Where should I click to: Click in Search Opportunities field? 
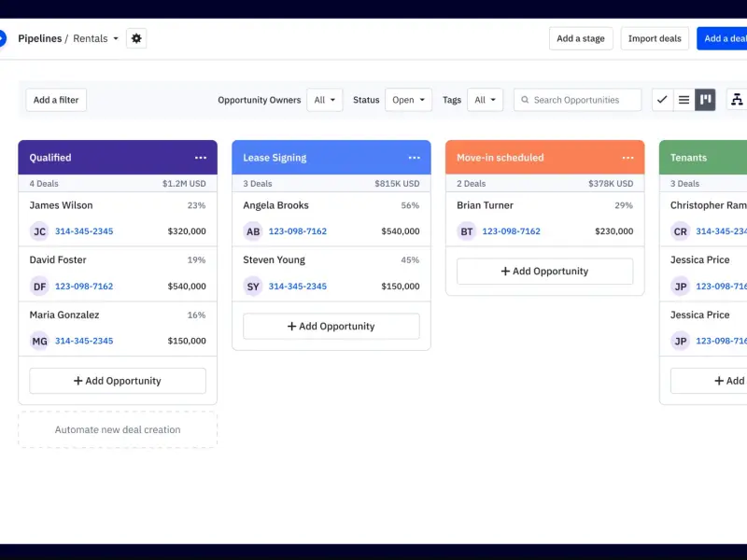(577, 100)
